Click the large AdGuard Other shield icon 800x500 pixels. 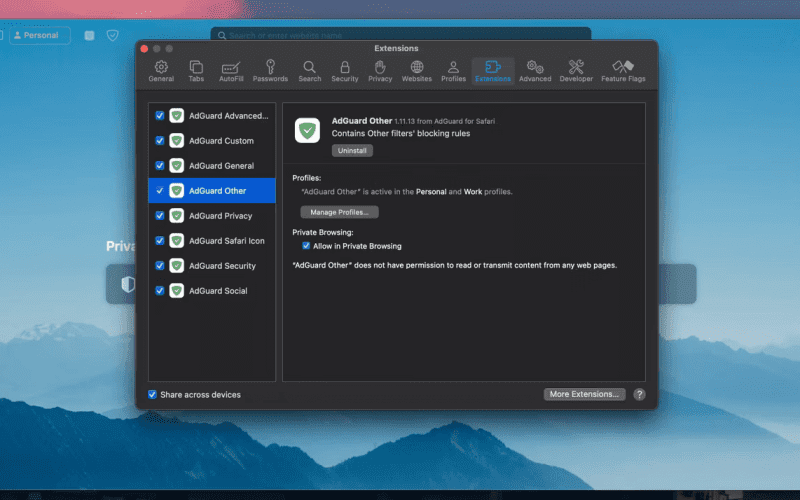[x=307, y=130]
